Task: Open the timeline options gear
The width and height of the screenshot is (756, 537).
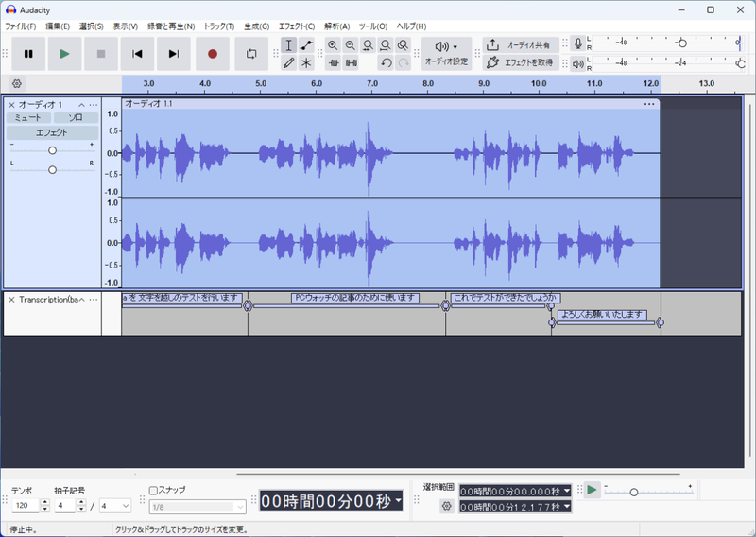Action: (x=17, y=83)
